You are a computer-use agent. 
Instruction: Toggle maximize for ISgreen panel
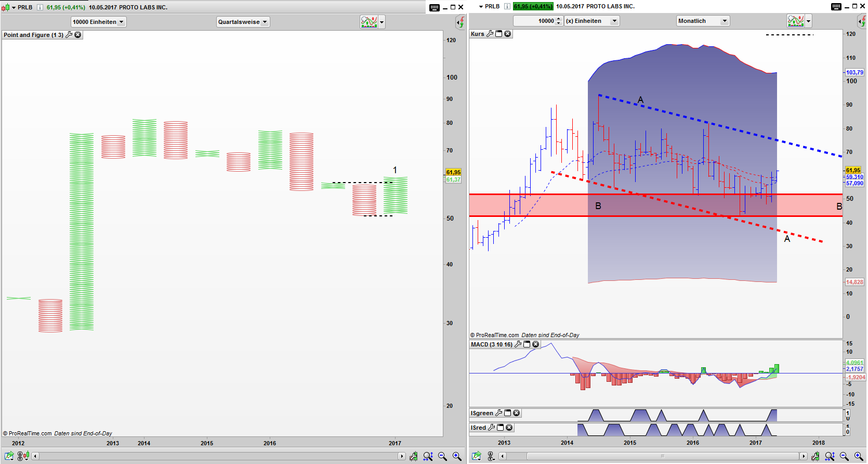click(x=508, y=413)
